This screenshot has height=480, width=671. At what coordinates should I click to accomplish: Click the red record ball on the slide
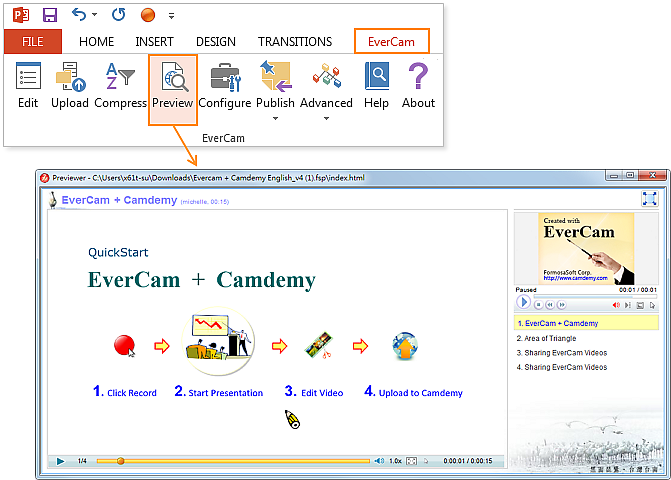tap(125, 345)
